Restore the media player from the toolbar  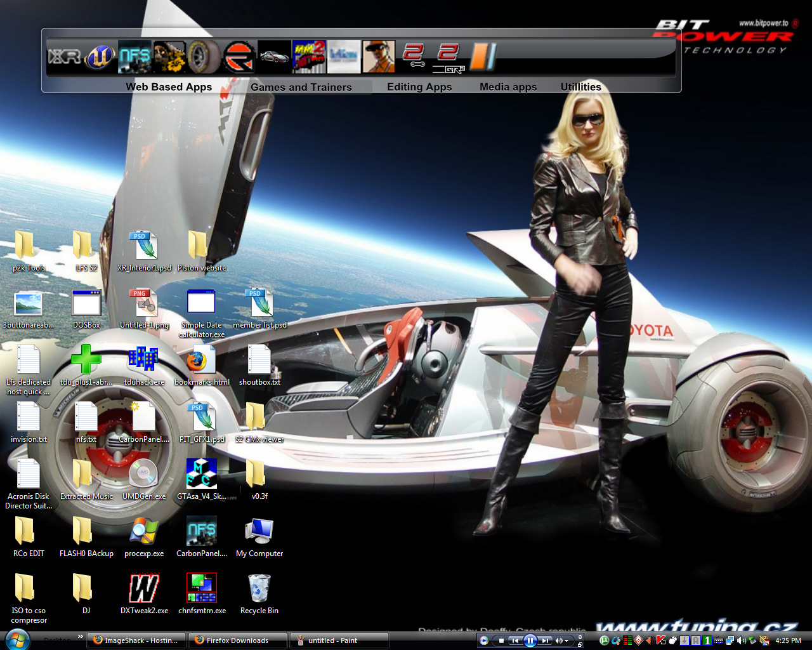[580, 644]
